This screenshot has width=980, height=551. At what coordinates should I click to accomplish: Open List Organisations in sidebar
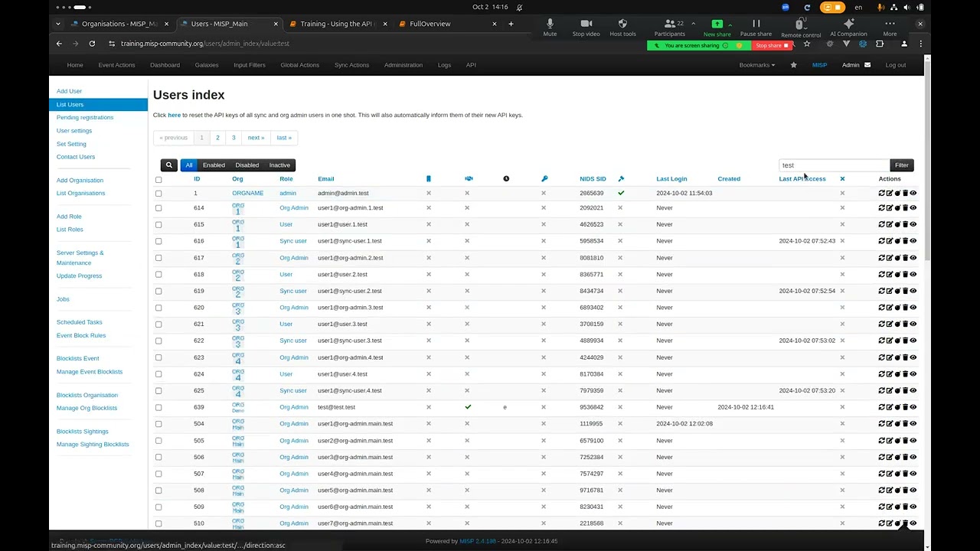(x=80, y=194)
